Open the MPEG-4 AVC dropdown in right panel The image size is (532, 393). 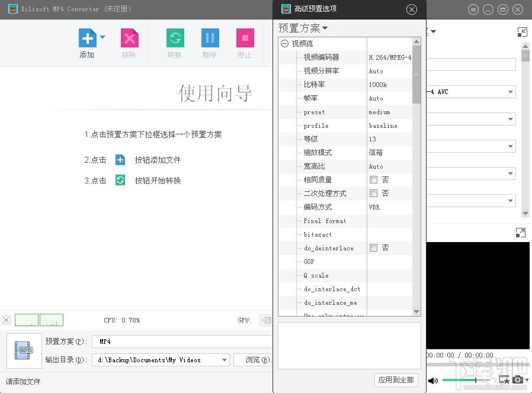(x=510, y=92)
